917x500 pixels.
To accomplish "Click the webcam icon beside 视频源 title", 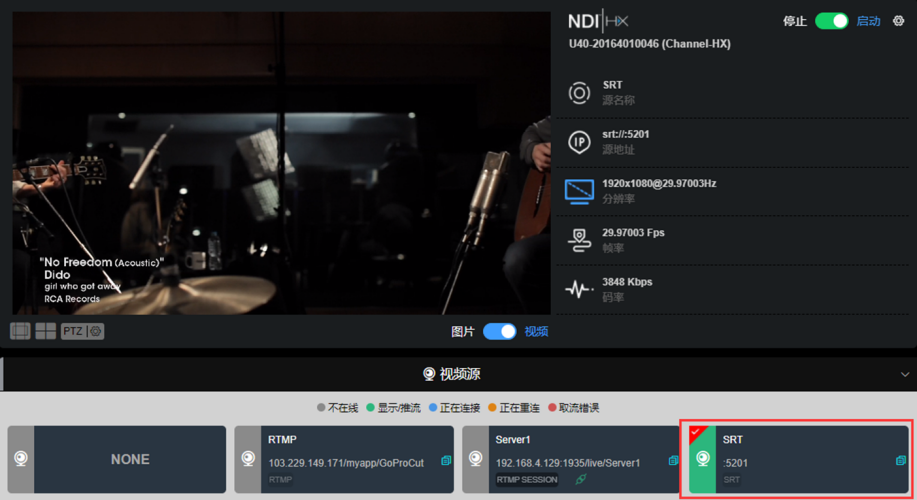I will (429, 374).
